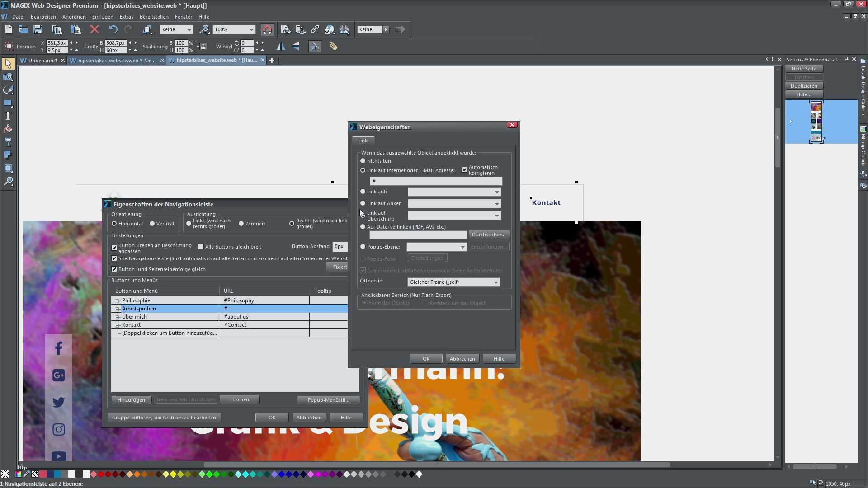Click the red X delete icon
Image resolution: width=868 pixels, height=488 pixels.
[94, 29]
